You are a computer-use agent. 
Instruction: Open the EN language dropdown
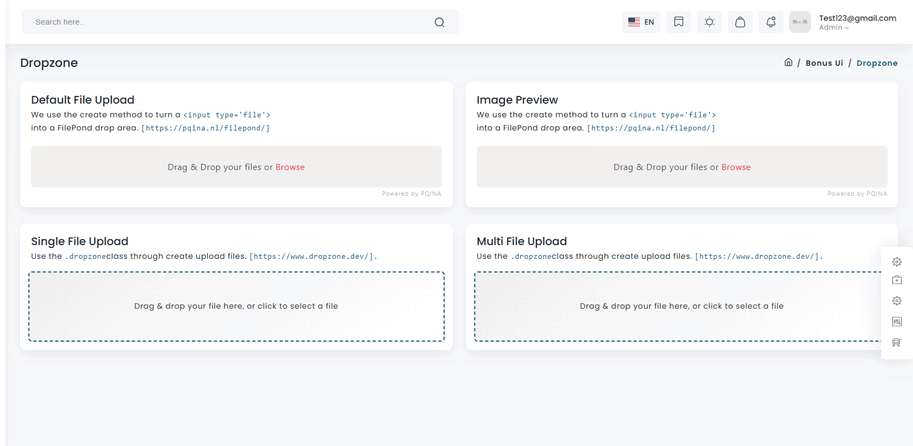point(641,22)
